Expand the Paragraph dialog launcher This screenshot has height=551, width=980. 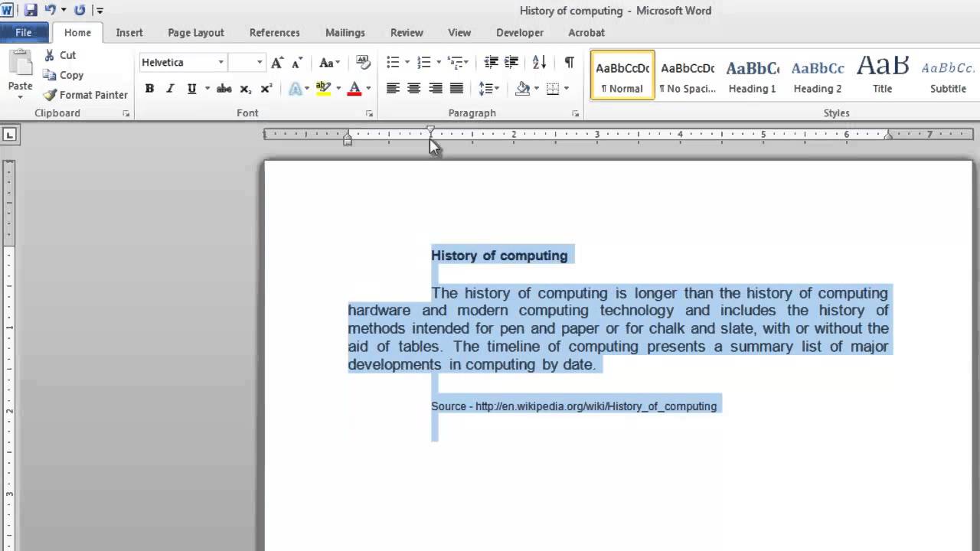575,114
